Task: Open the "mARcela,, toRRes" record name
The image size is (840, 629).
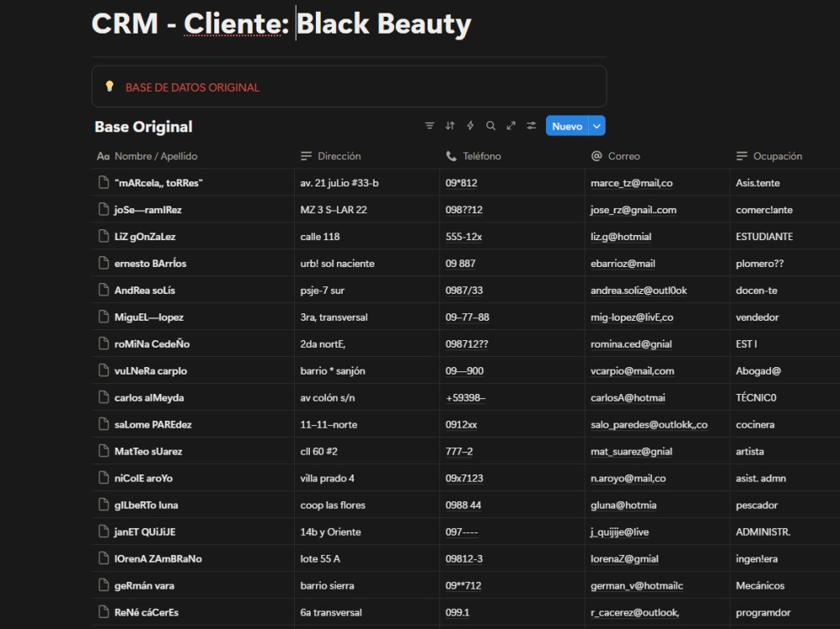Action: tap(159, 183)
